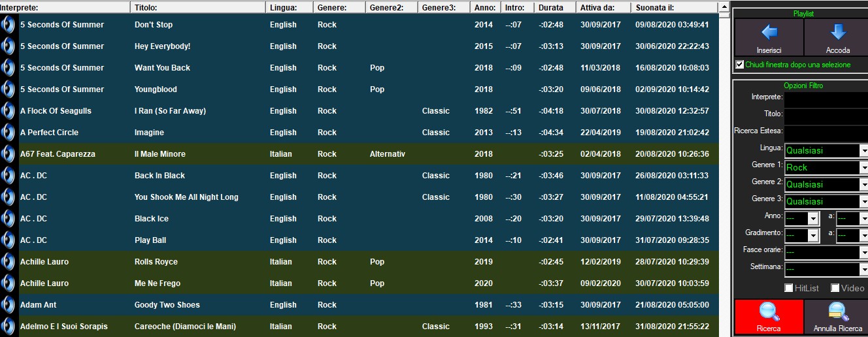868x337 pixels.
Task: Click the intro value --:51
Action: 514,111
